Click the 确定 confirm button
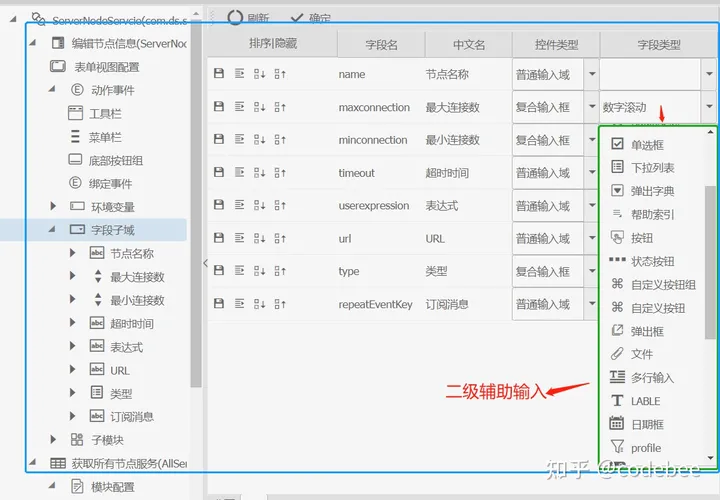 (x=310, y=18)
